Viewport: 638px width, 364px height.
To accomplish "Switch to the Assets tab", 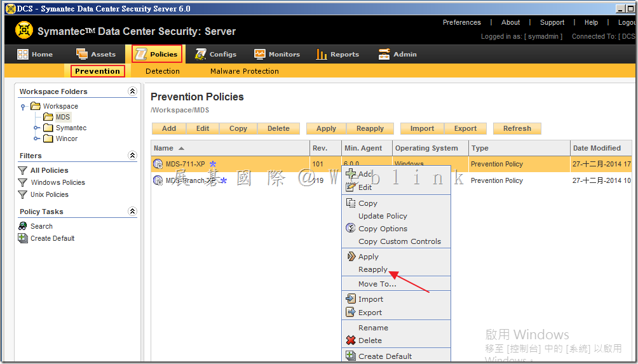I will 96,54.
